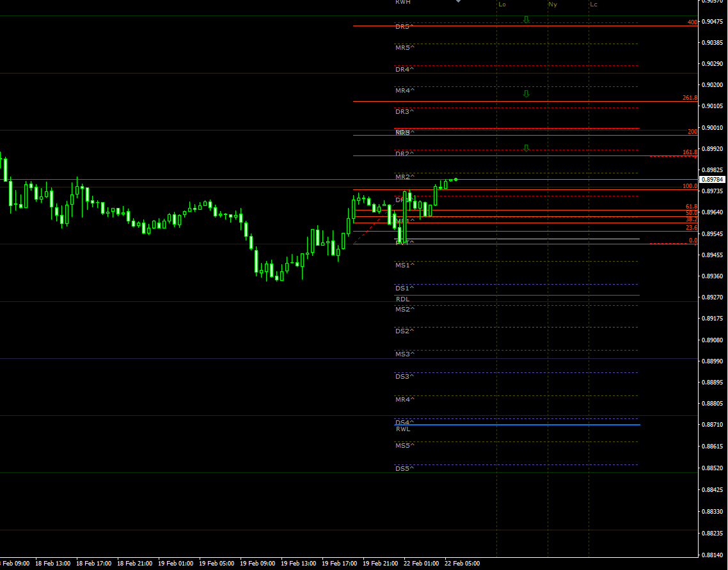Screen dimensions: 728x570
Task: Expand the MS1^ level label
Action: (404, 264)
